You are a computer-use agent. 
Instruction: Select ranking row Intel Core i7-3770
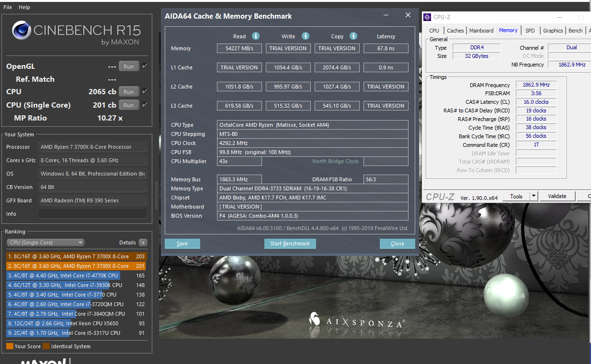pyautogui.click(x=77, y=295)
